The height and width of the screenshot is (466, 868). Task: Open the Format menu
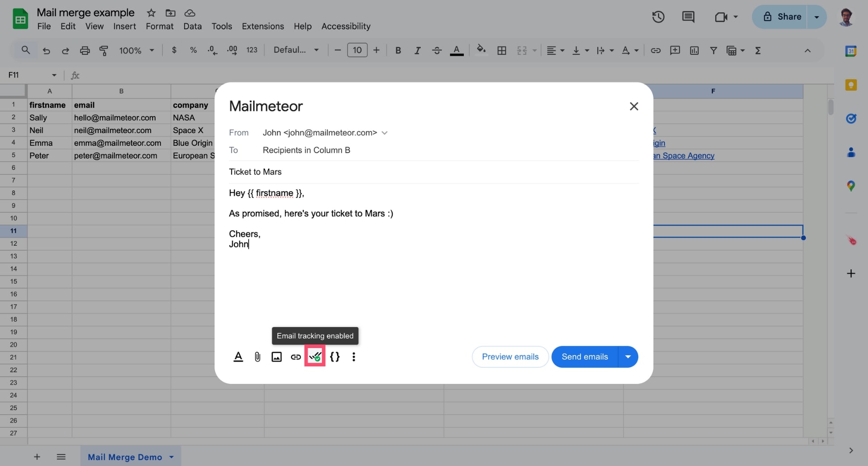(160, 26)
